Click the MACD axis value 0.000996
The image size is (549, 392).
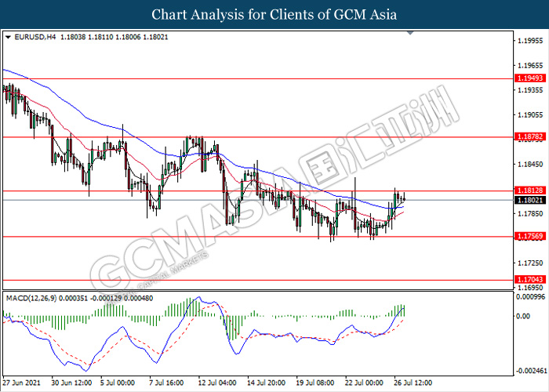tap(528, 296)
